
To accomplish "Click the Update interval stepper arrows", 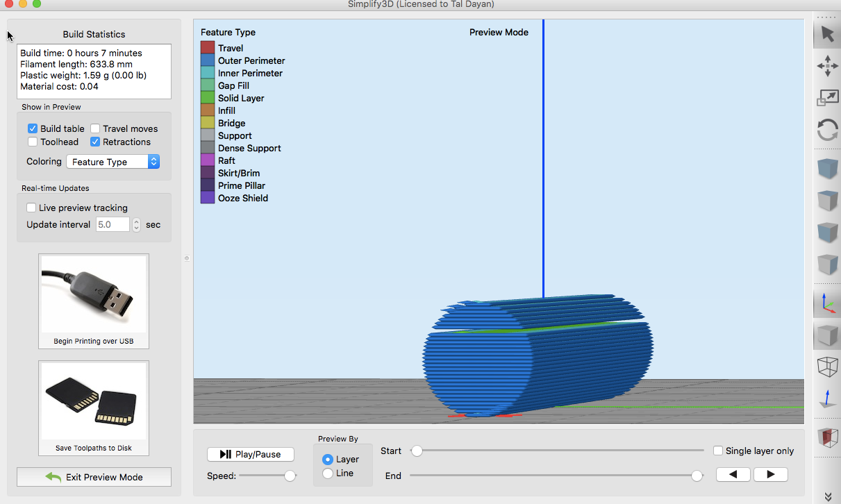I will (136, 224).
